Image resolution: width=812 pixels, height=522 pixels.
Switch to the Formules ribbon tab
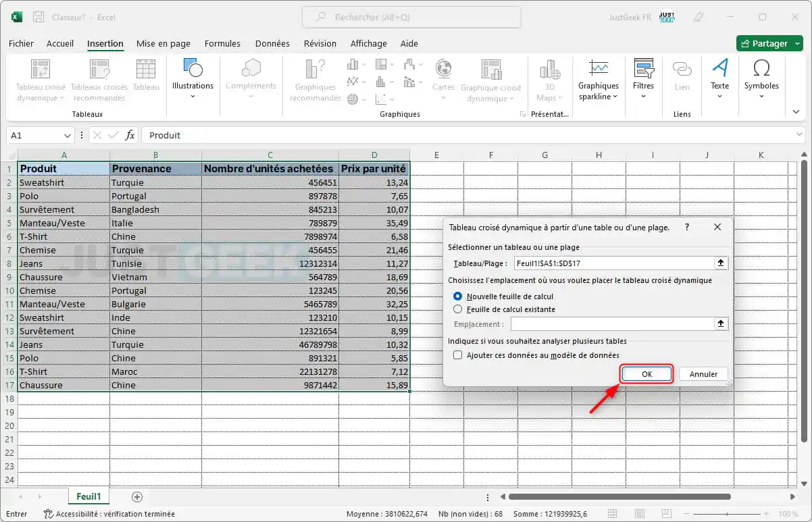[222, 43]
